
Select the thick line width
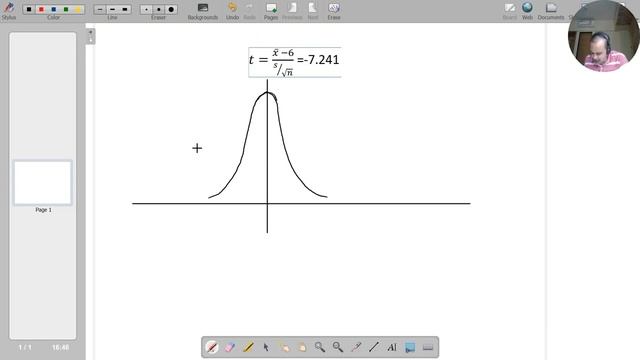[x=124, y=9]
